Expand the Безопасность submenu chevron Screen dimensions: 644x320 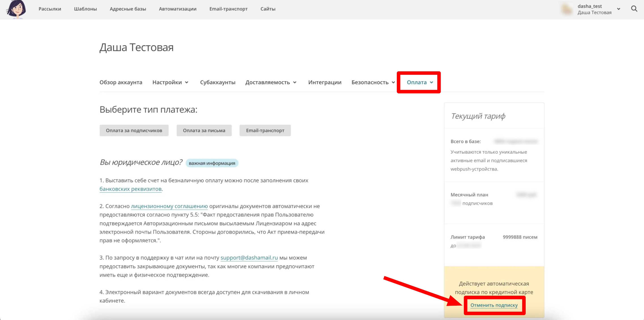click(x=393, y=83)
